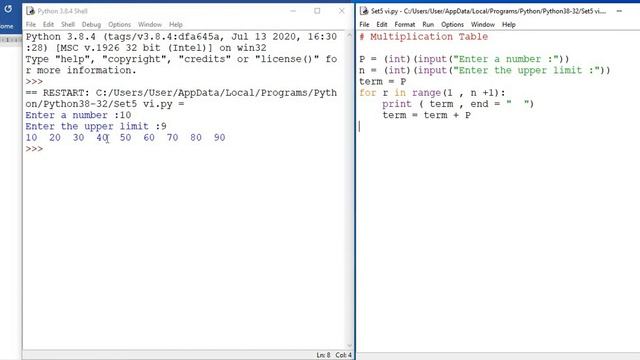This screenshot has width=640, height=360.
Task: Click the Python 3.8.4 version banner line
Action: coord(181,42)
